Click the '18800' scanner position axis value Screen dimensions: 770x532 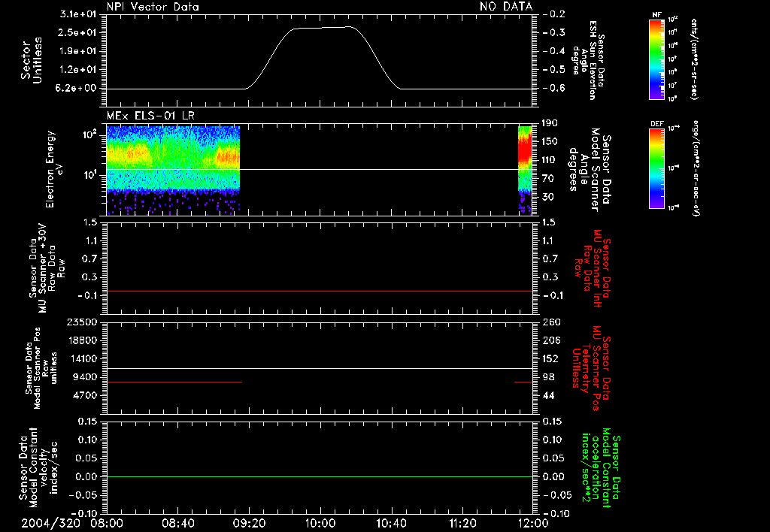pos(82,340)
